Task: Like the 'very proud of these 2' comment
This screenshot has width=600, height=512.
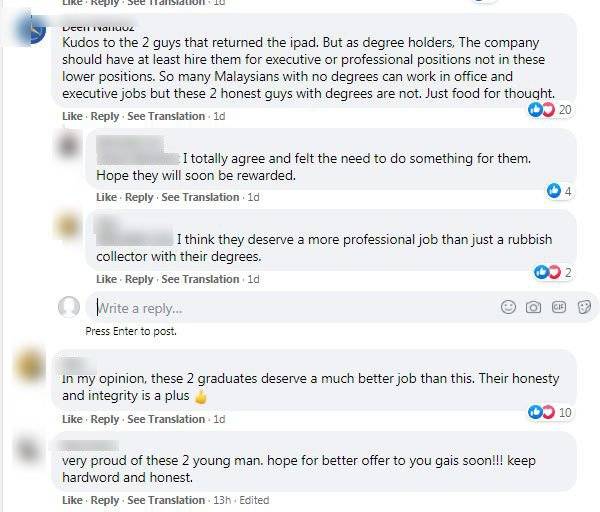Action: [x=72, y=500]
